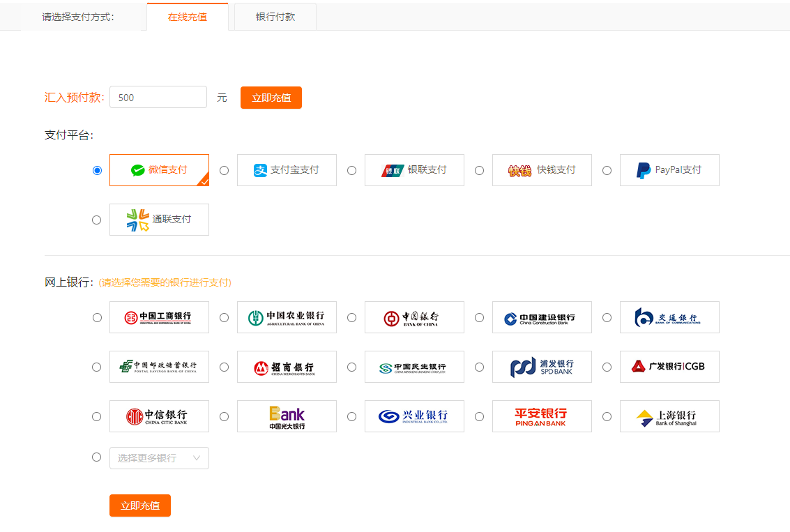Check the 浦发银行 radio button
Screen dimensions: 790x532
click(x=479, y=367)
